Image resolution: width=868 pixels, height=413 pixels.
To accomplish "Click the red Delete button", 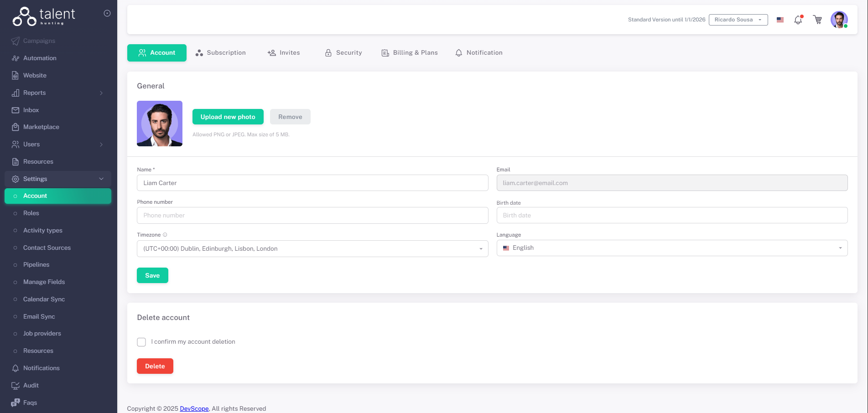I will [x=155, y=366].
